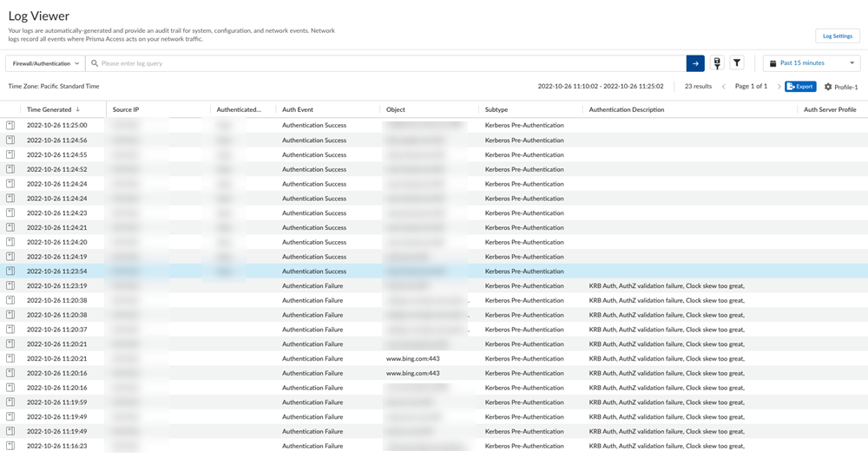Click the funnel filter icon
Image resolution: width=868 pixels, height=457 pixels.
click(737, 63)
